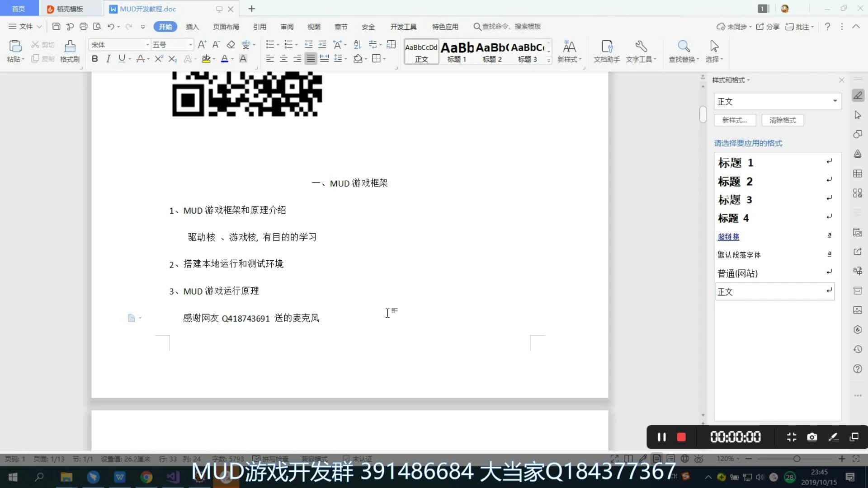Stop the screen recording with red square
Viewport: 868px width, 488px height.
click(x=681, y=437)
